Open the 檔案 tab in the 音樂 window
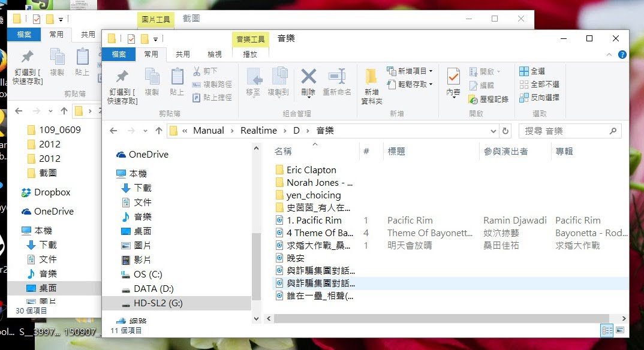This screenshot has height=350, width=644. tap(119, 54)
